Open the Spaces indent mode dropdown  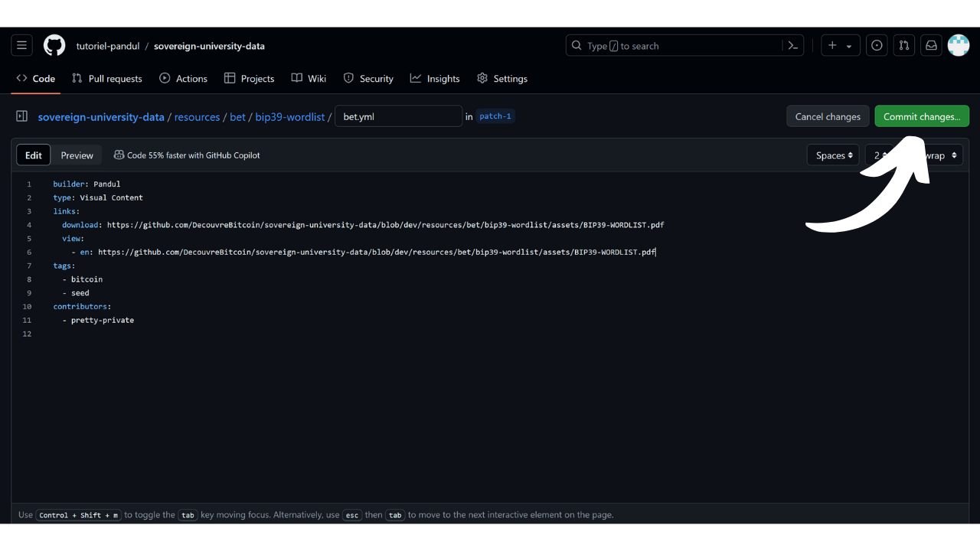(x=833, y=155)
